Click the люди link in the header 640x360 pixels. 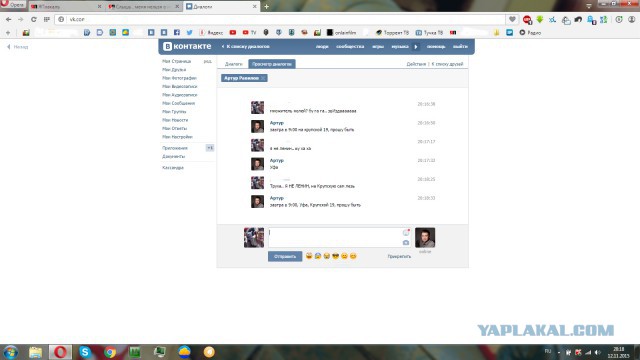point(322,47)
